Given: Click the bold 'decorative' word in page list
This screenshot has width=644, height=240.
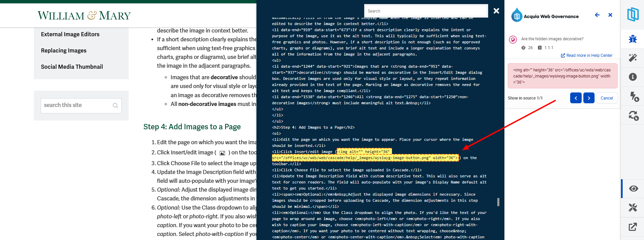Looking at the screenshot, I should coord(224,77).
